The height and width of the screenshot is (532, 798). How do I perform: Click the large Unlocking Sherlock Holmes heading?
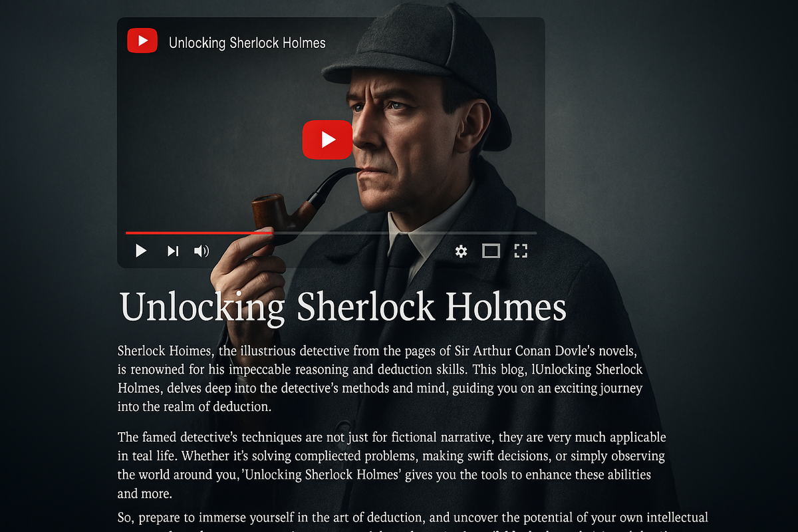[343, 307]
